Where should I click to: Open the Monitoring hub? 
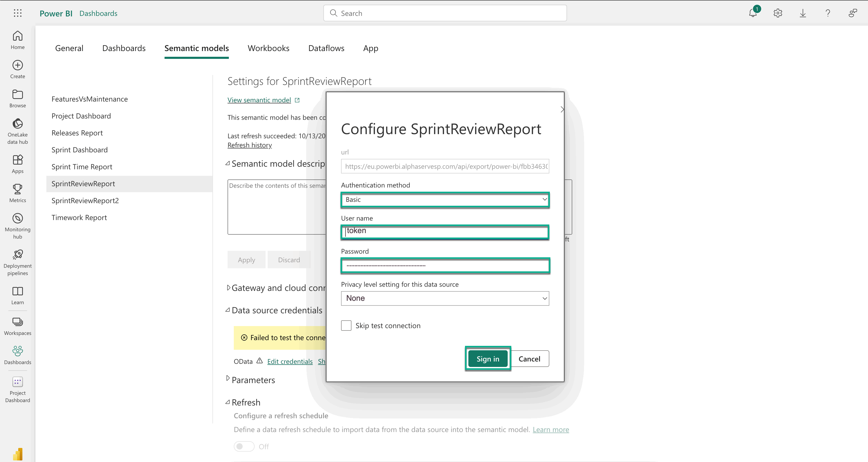[x=17, y=225]
